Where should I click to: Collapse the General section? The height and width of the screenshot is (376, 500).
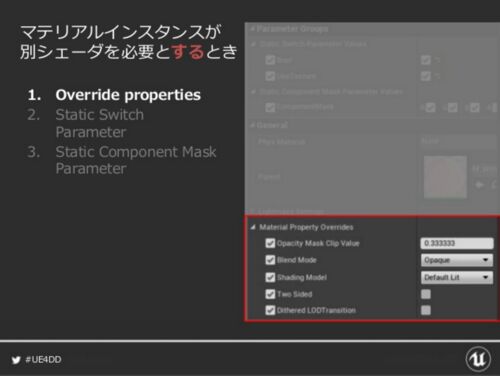tap(252, 125)
